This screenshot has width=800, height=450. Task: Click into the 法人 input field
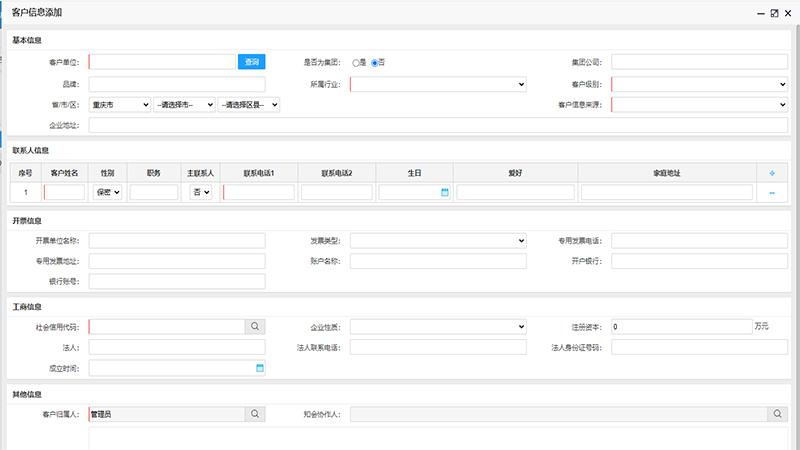click(x=177, y=347)
